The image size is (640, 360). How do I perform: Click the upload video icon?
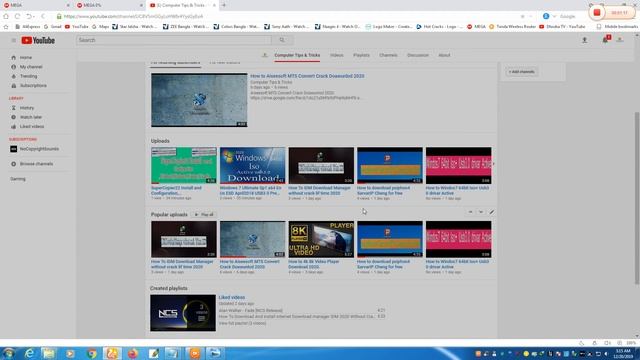point(584,40)
